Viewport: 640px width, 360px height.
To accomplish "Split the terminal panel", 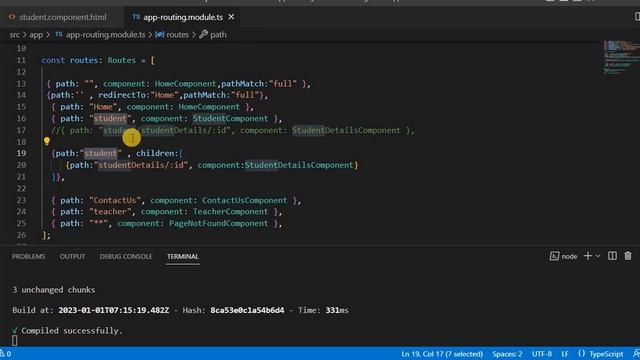I will [612, 256].
